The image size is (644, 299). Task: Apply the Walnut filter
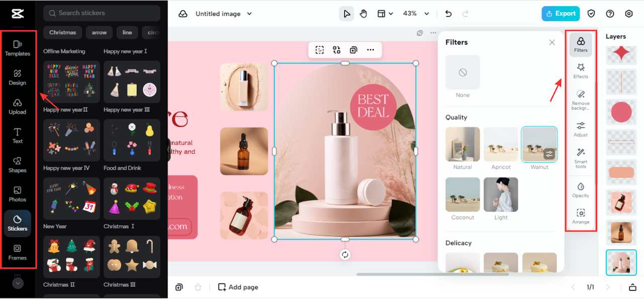539,144
